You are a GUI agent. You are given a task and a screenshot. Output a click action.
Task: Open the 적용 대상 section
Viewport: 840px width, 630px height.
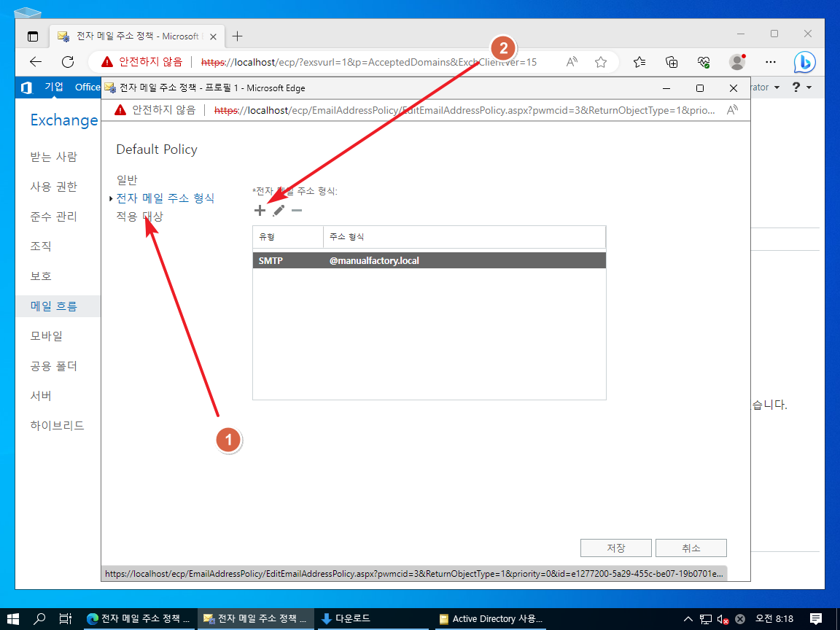tap(140, 217)
